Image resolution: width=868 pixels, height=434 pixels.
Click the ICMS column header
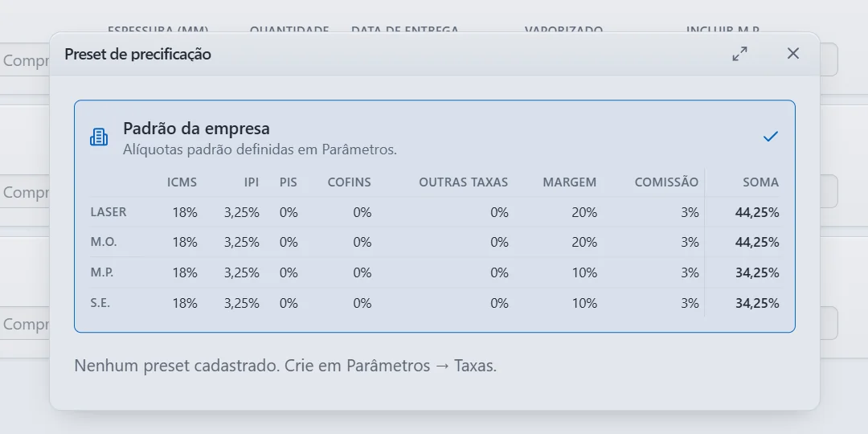[x=182, y=182]
